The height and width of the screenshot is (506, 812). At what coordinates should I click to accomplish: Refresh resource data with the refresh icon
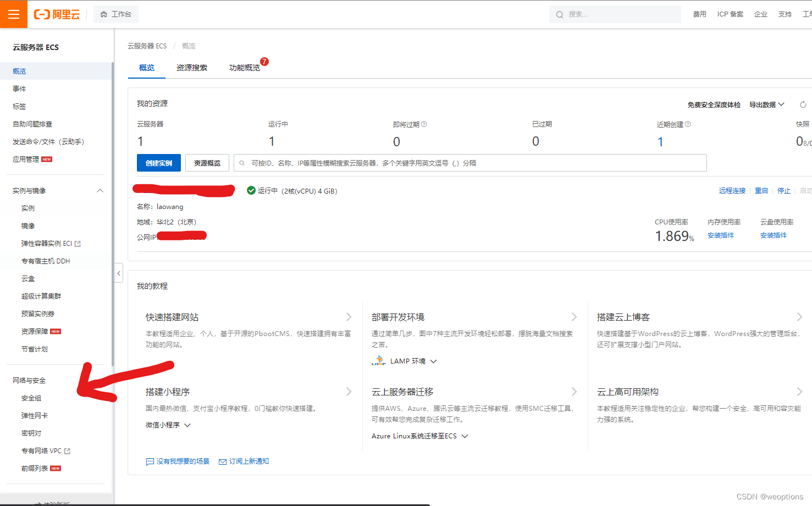(803, 104)
